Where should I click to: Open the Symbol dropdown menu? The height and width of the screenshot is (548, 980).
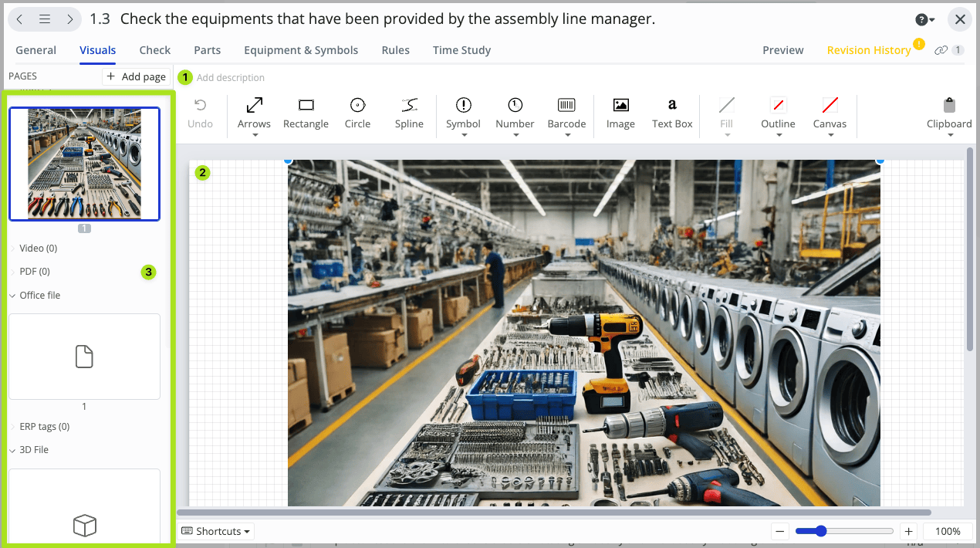(x=464, y=135)
